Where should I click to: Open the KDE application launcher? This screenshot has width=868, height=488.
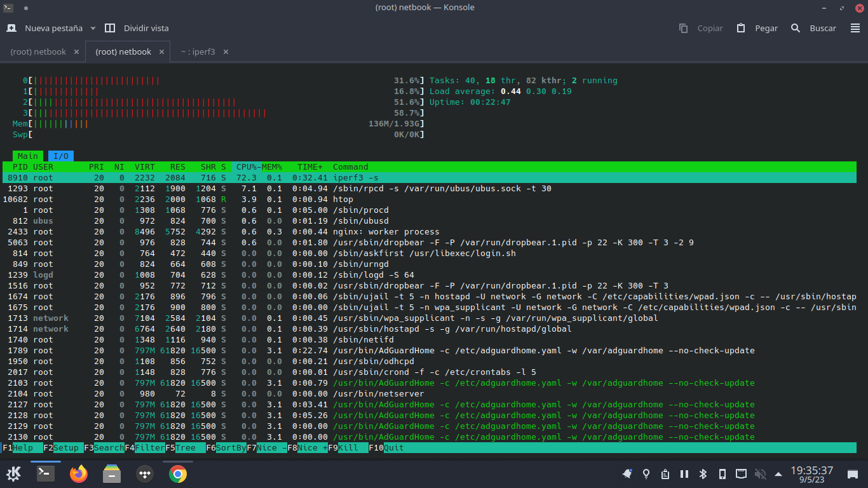pos(14,474)
